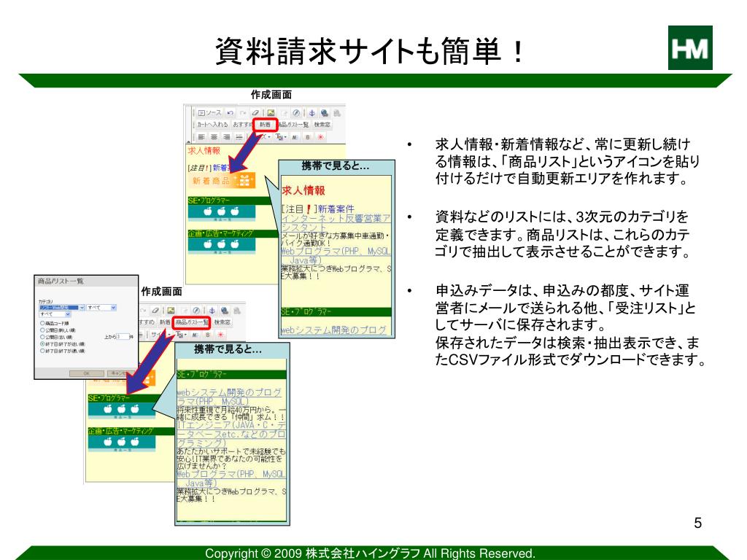The width and height of the screenshot is (747, 560).
Task: Click globe icon in lower editor toolbar
Action: (225, 311)
